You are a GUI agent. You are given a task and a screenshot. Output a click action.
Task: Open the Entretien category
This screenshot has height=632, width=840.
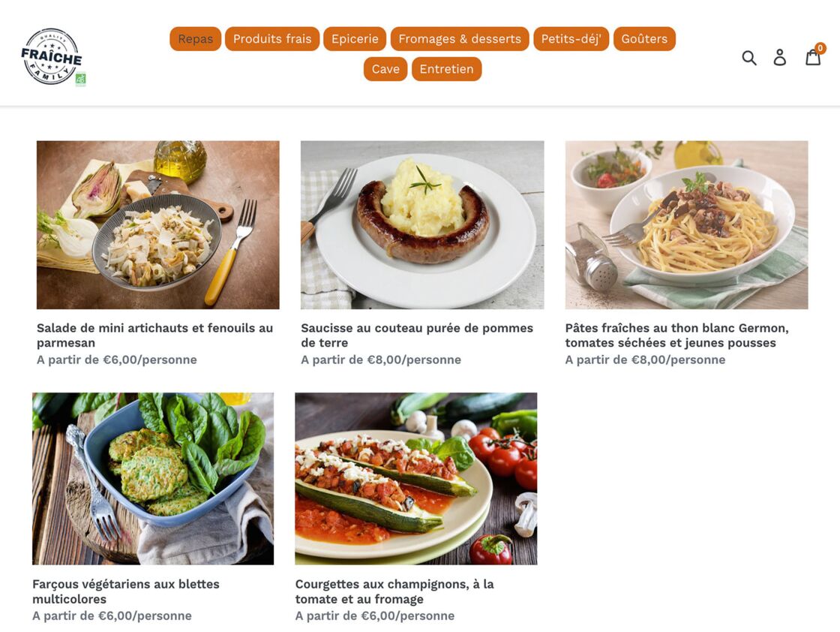click(x=447, y=69)
